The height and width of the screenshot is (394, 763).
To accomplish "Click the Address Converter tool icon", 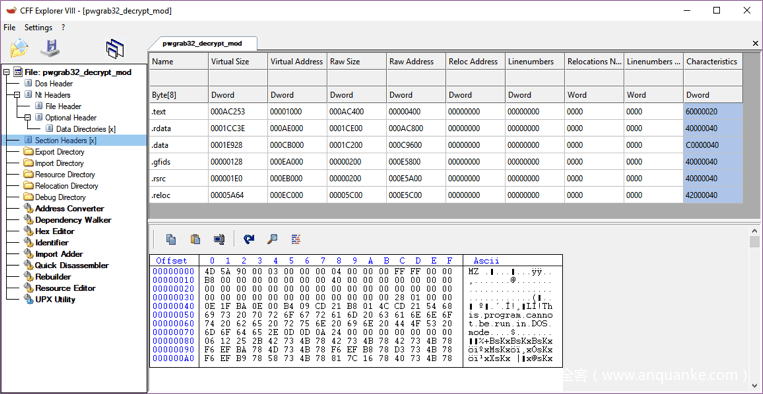I will (28, 209).
